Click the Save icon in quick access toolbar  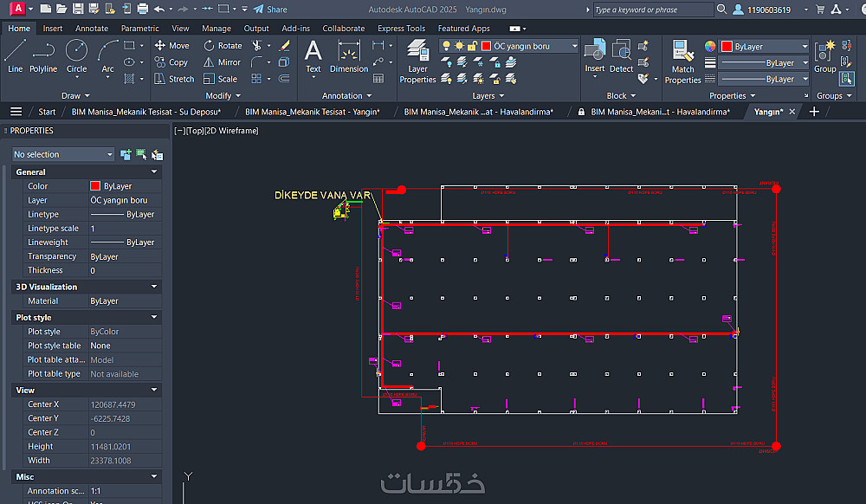coord(78,9)
